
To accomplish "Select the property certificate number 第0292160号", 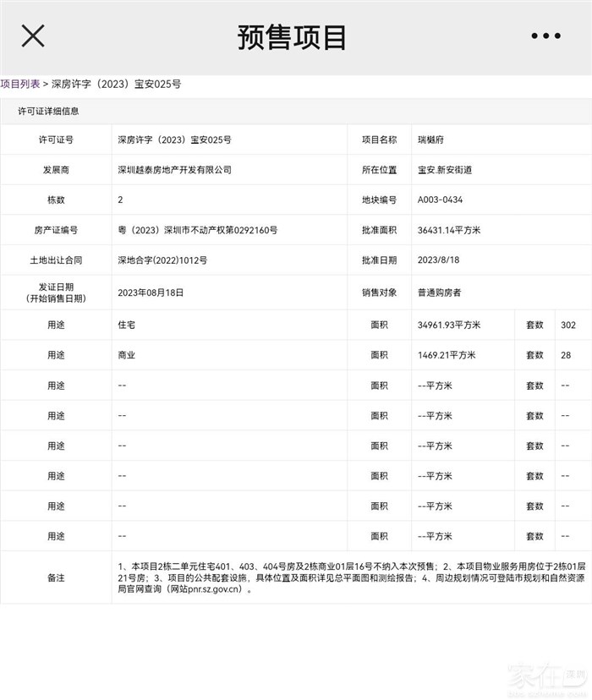I will (x=198, y=230).
